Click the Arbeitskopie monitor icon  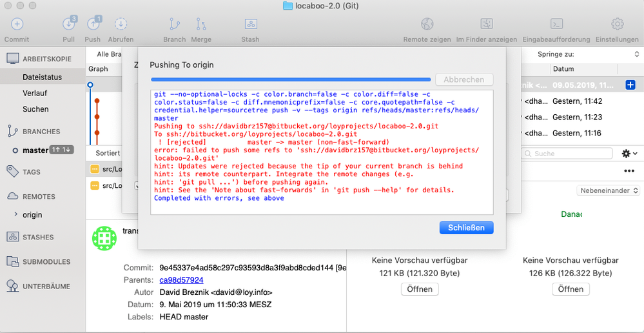12,59
